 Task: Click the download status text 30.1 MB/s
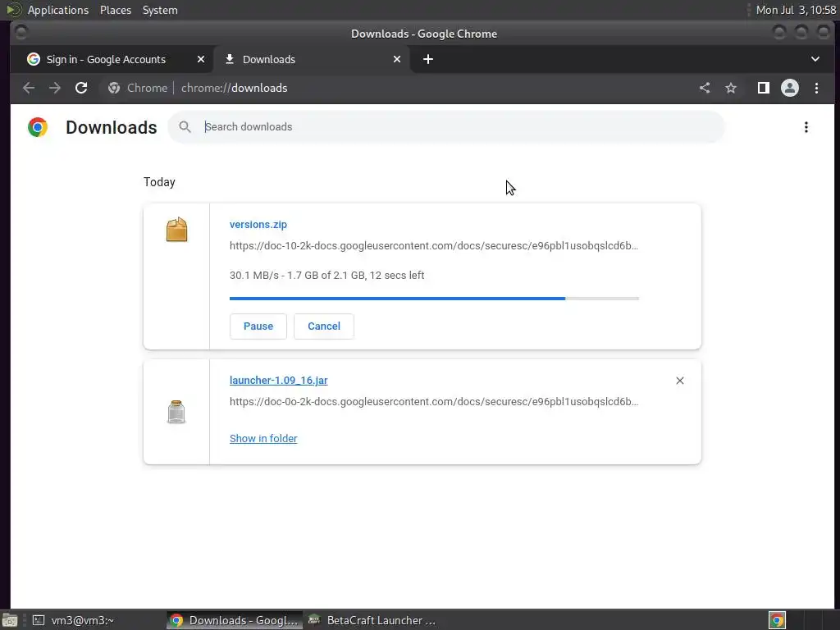[x=326, y=276]
